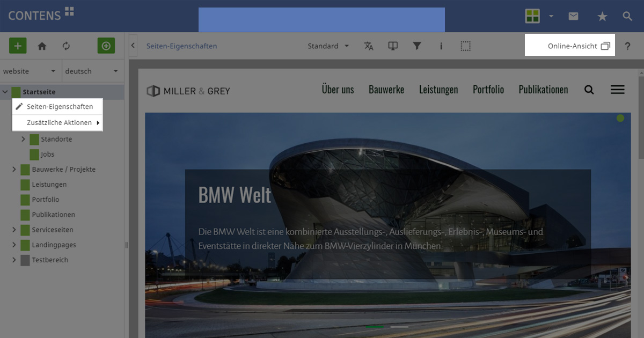Screen dimensions: 644x338
Task: Refresh the page tree
Action: click(x=66, y=46)
